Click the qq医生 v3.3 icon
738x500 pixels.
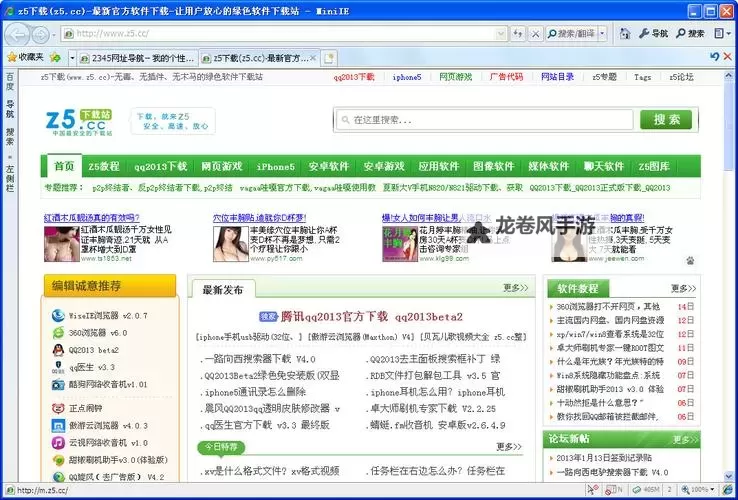tap(58, 367)
